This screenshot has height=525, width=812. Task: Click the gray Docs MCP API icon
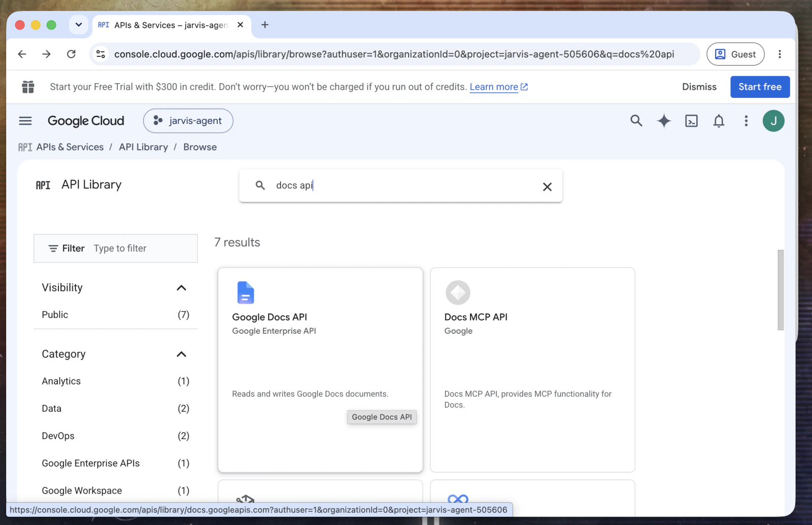pos(458,293)
